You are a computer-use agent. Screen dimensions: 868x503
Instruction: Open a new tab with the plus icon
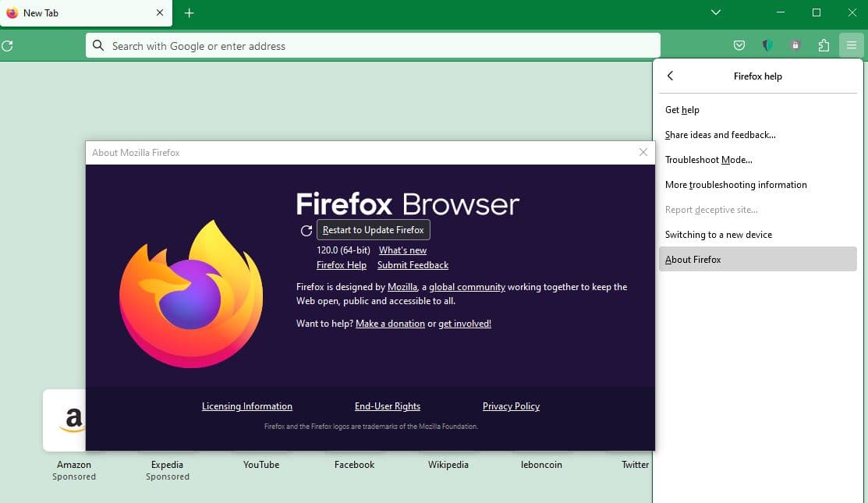tap(189, 12)
